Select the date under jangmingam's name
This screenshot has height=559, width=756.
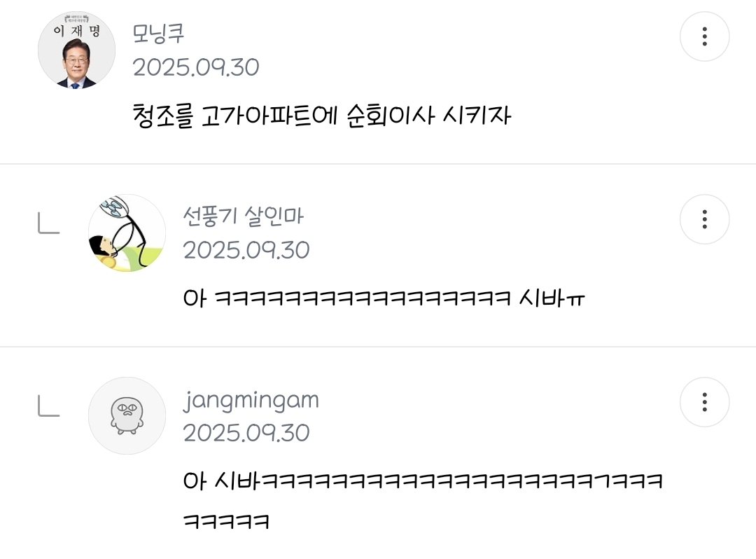coord(246,433)
